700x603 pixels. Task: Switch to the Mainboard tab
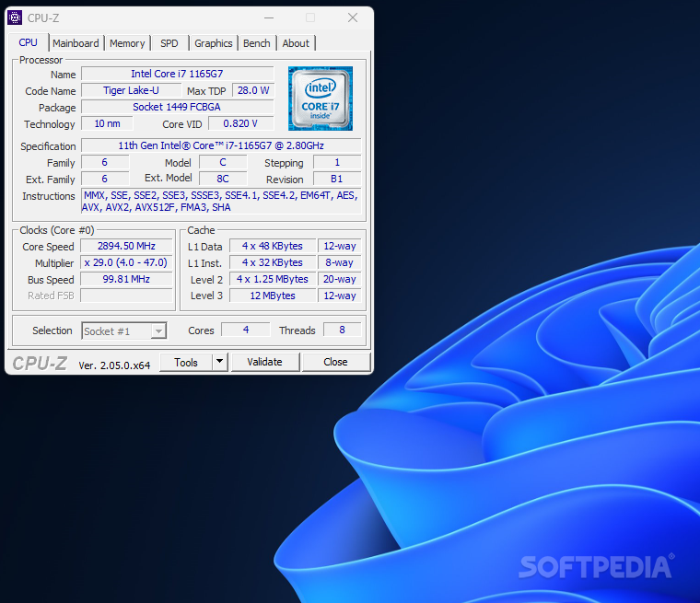coord(76,43)
